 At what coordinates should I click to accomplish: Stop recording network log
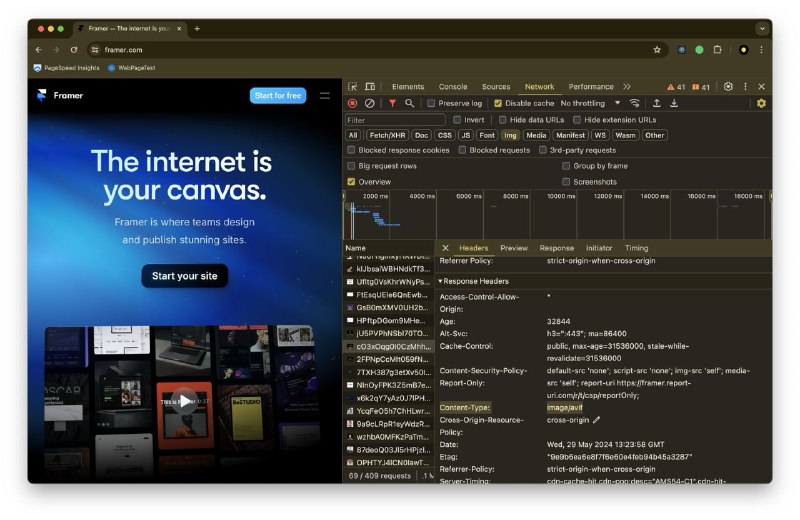click(x=352, y=103)
